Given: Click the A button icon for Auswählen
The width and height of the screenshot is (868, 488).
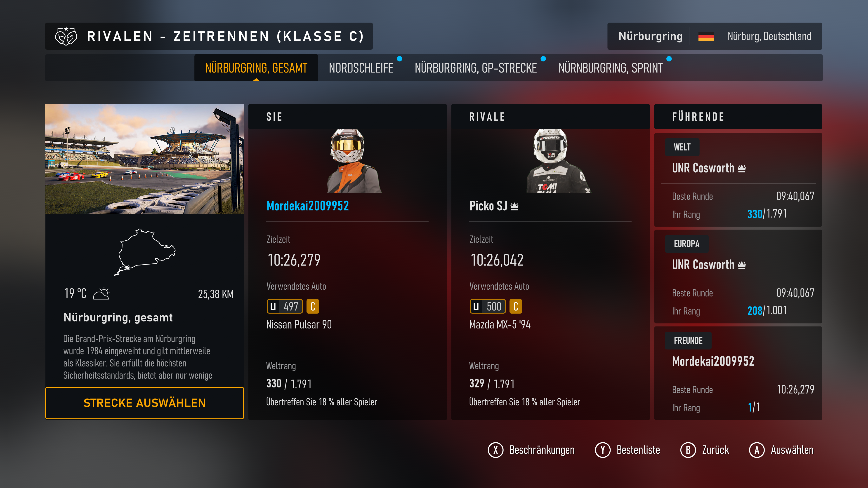Looking at the screenshot, I should [x=757, y=450].
